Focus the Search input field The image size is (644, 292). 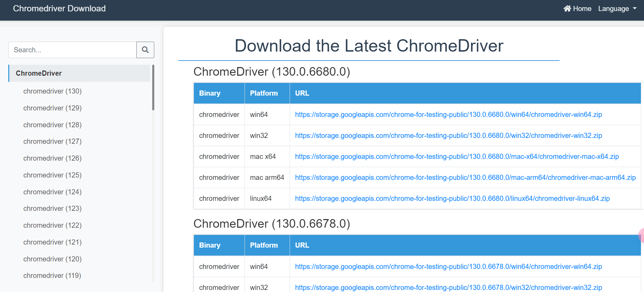pyautogui.click(x=72, y=50)
